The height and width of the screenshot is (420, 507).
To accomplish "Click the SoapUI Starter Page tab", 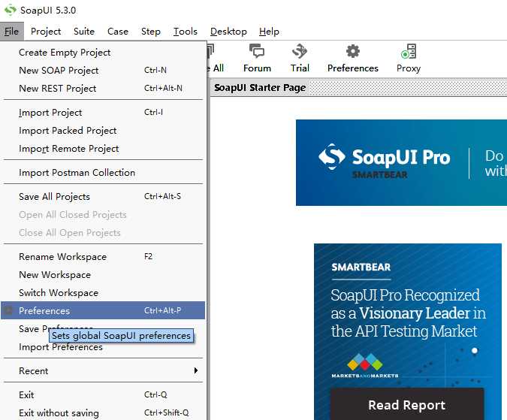I will point(260,88).
